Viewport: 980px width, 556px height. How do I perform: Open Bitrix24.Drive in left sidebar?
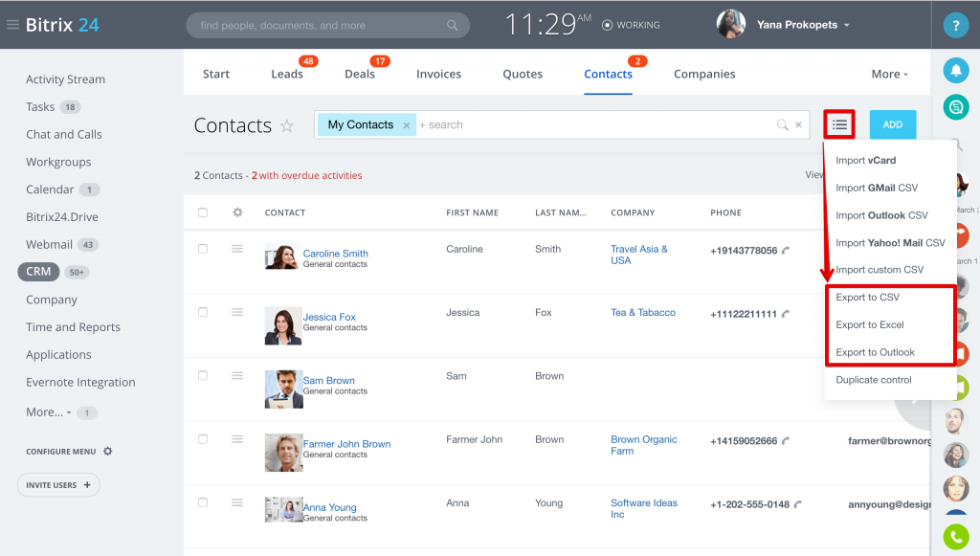pyautogui.click(x=62, y=217)
